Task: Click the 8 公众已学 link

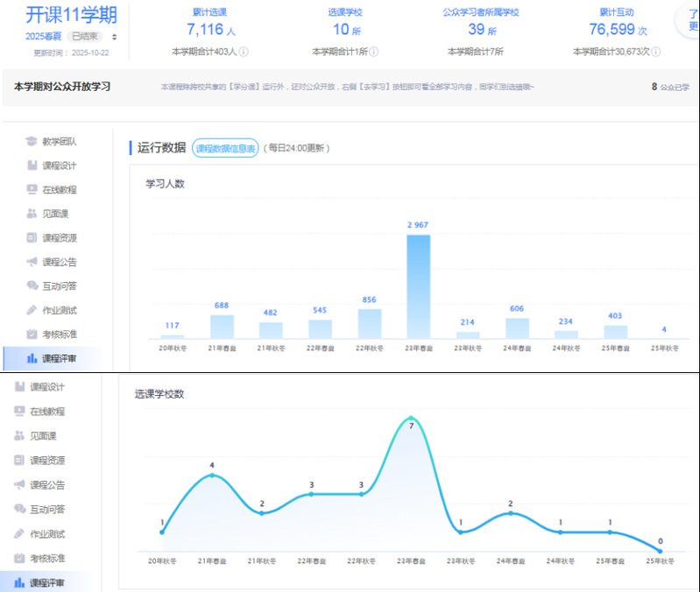Action: pyautogui.click(x=670, y=87)
